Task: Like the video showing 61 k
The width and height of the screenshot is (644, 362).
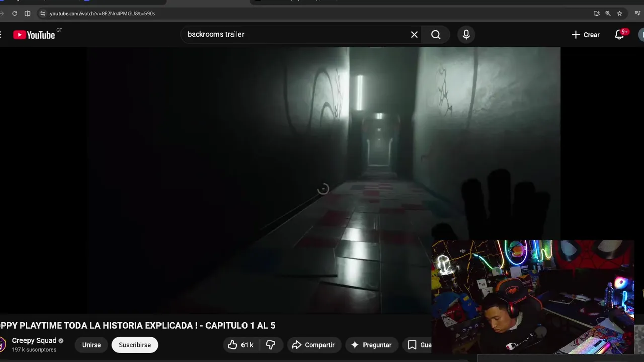Action: pyautogui.click(x=240, y=345)
